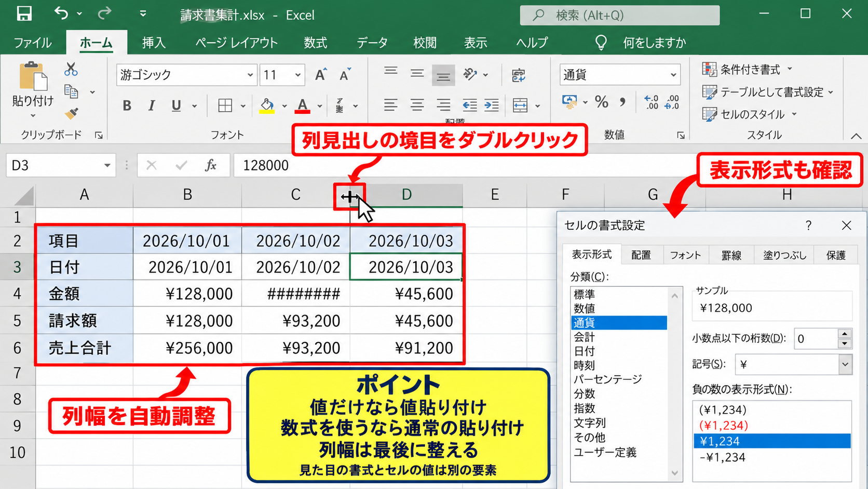Toggle bottom vertical alignment

coord(443,75)
